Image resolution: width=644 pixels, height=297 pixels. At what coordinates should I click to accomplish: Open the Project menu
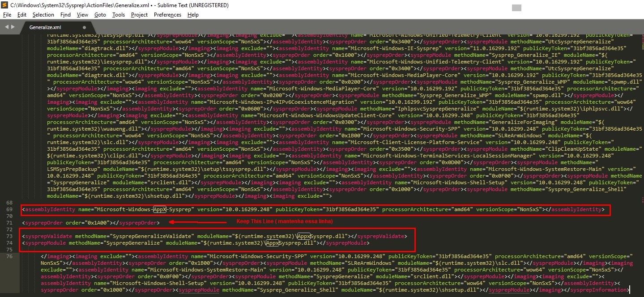(139, 15)
